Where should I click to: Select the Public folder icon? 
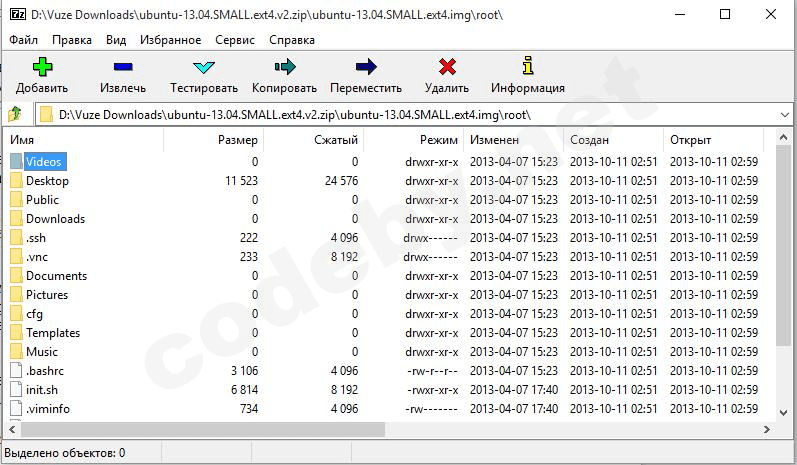click(16, 200)
